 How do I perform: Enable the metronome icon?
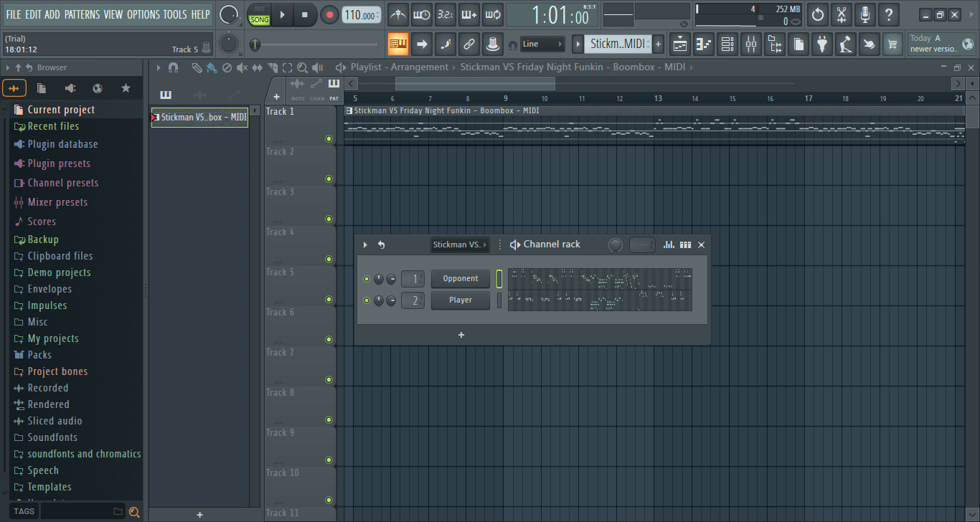pyautogui.click(x=397, y=14)
